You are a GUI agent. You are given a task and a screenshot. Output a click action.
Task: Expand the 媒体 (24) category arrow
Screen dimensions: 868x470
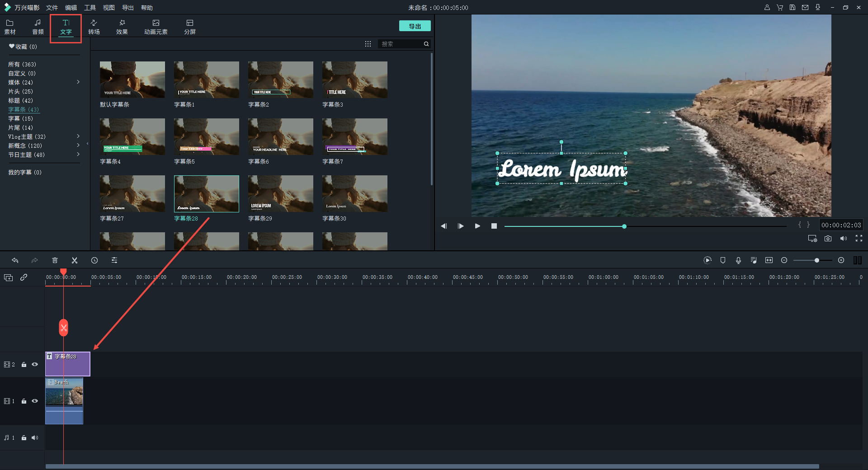click(78, 82)
